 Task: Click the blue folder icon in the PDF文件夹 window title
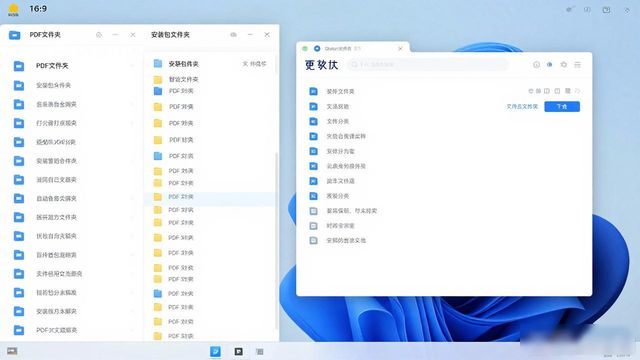[x=14, y=35]
